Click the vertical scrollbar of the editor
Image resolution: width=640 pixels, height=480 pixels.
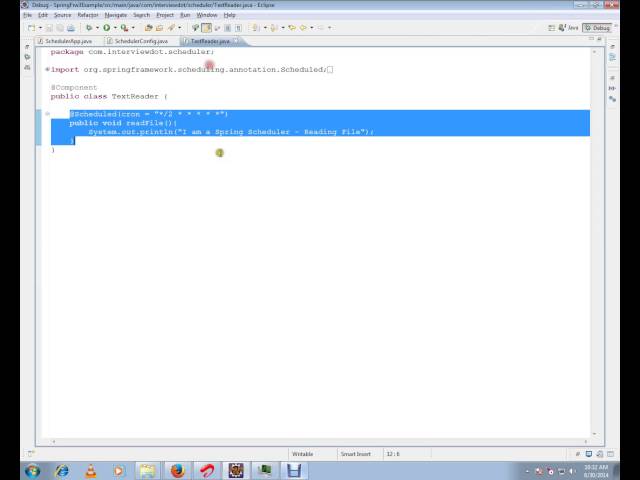[594, 242]
